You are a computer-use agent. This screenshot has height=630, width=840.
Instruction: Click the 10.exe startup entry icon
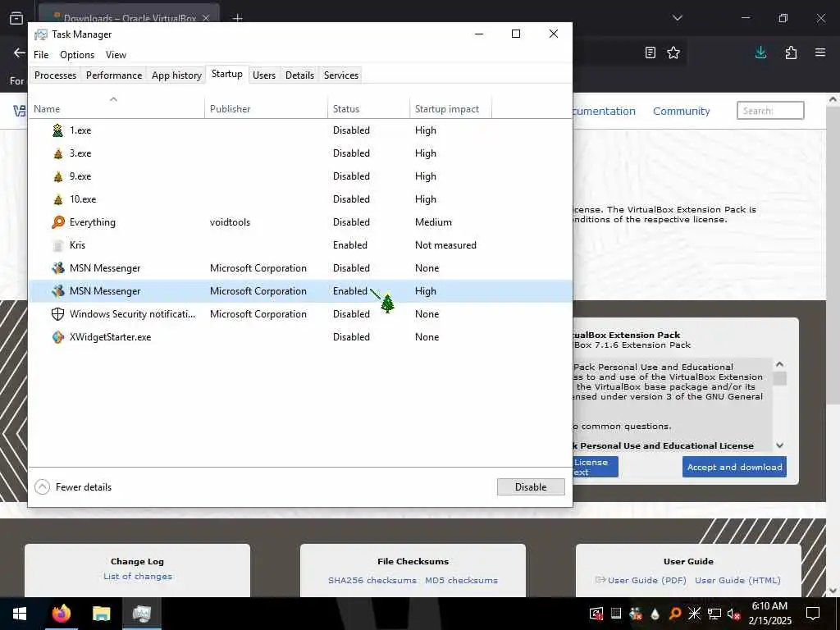click(58, 199)
